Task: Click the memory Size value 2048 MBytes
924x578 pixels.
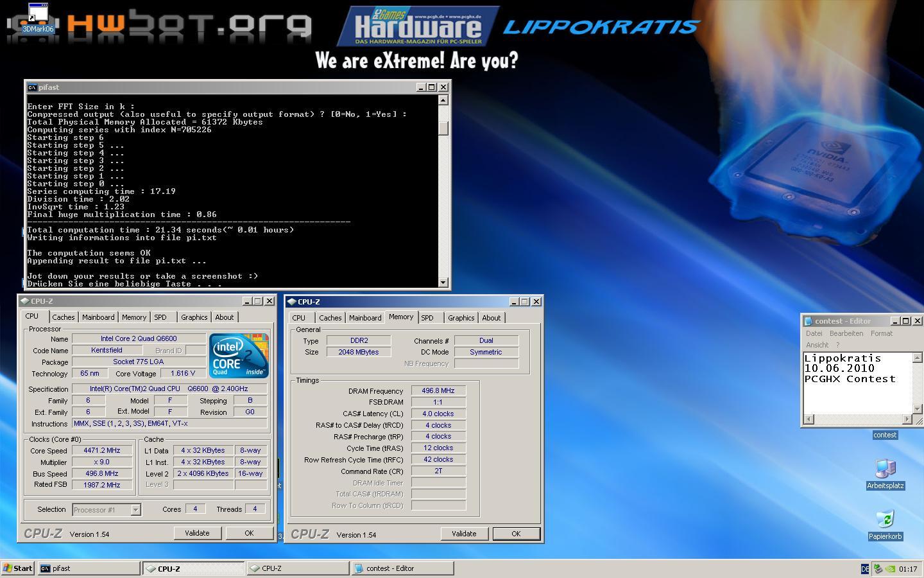Action: (x=359, y=352)
